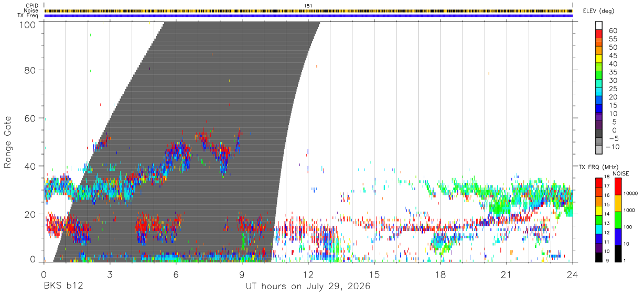Click the 21 hour mark on UT axis
Viewport: 644px width, 297px height.
click(507, 274)
